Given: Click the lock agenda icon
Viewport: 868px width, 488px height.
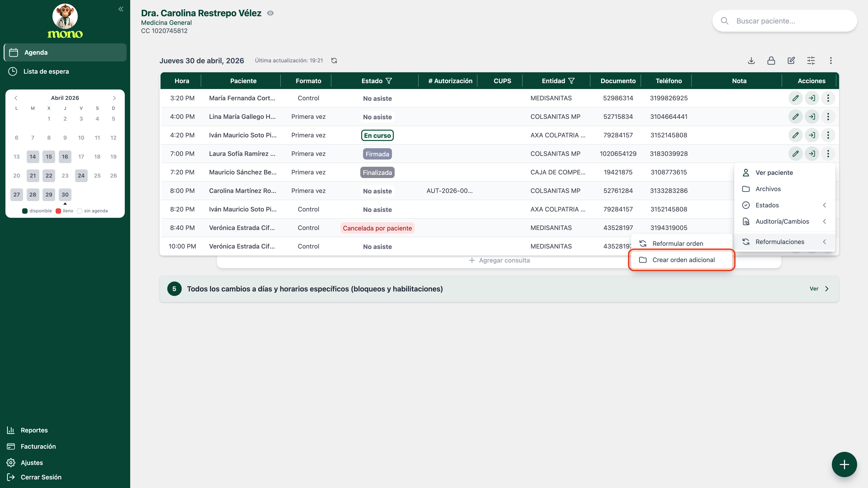Looking at the screenshot, I should point(771,61).
